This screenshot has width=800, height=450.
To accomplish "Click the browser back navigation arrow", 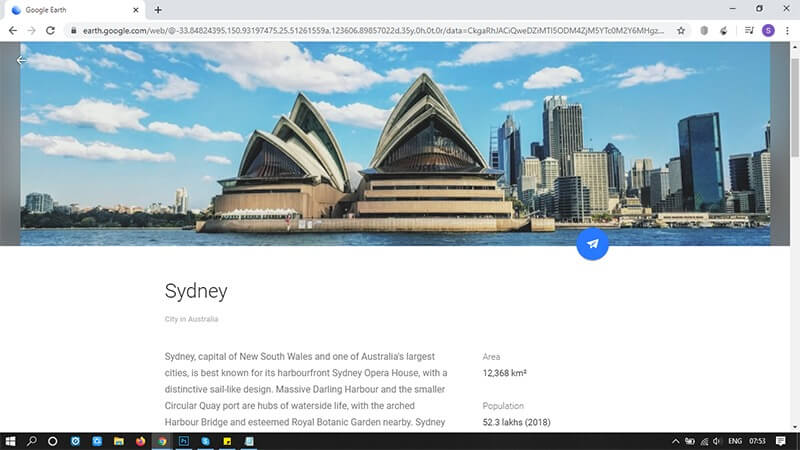I will point(13,31).
